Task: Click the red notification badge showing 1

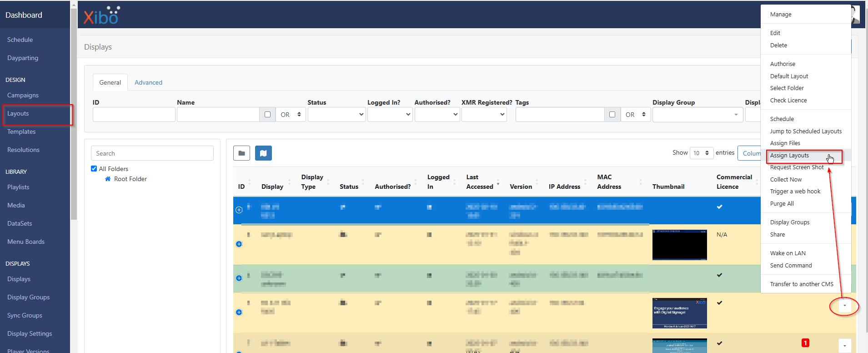Action: (x=805, y=343)
